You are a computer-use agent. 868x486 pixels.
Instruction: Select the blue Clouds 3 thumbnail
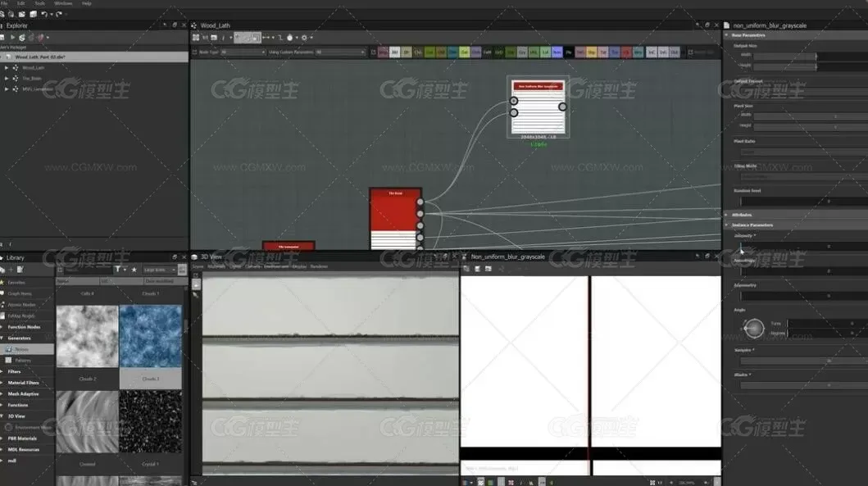[151, 336]
